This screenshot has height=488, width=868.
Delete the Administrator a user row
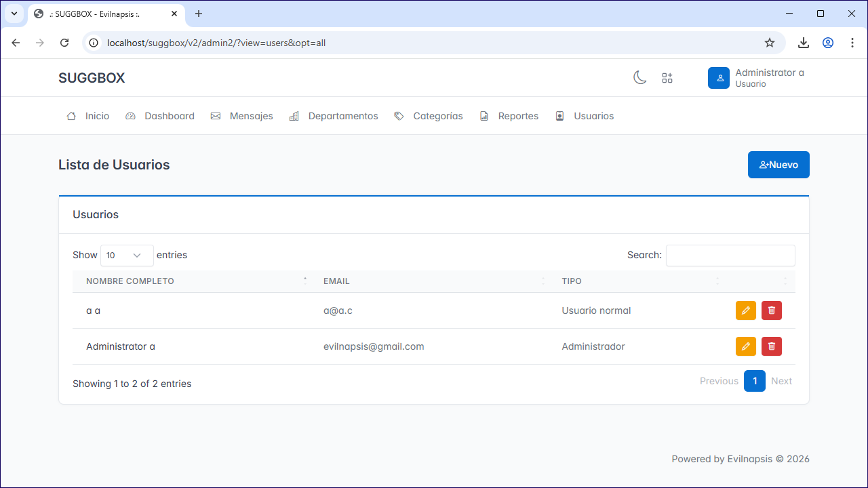[772, 346]
